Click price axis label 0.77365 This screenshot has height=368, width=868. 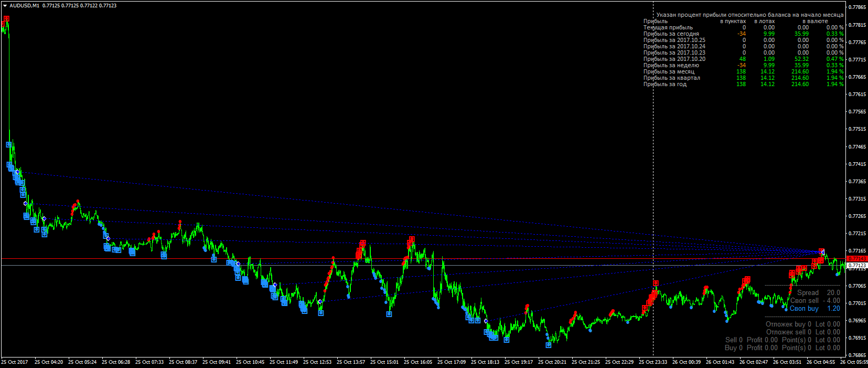click(857, 181)
